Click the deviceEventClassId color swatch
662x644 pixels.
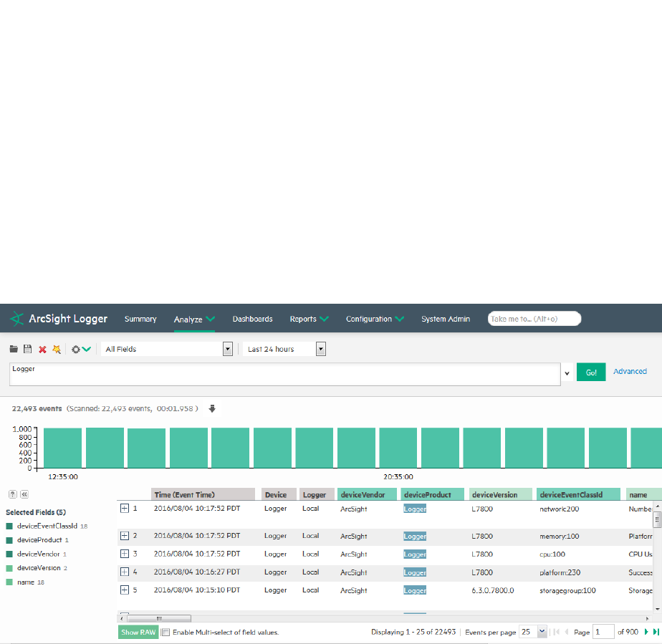pos(9,527)
